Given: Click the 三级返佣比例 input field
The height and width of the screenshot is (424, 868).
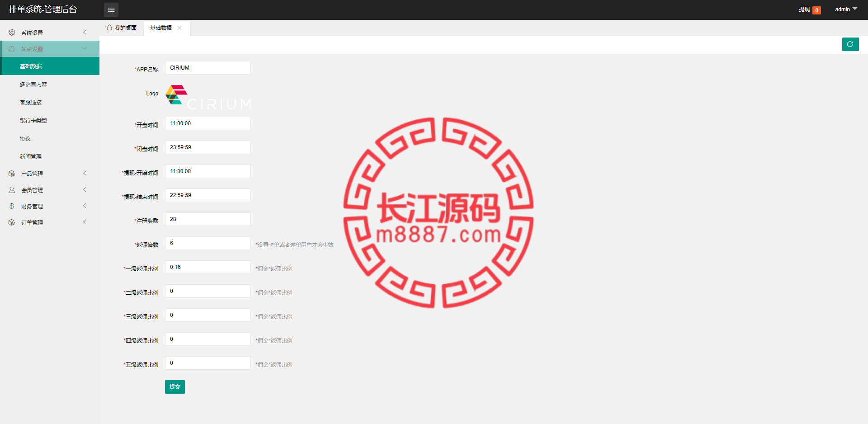Looking at the screenshot, I should click(x=208, y=315).
